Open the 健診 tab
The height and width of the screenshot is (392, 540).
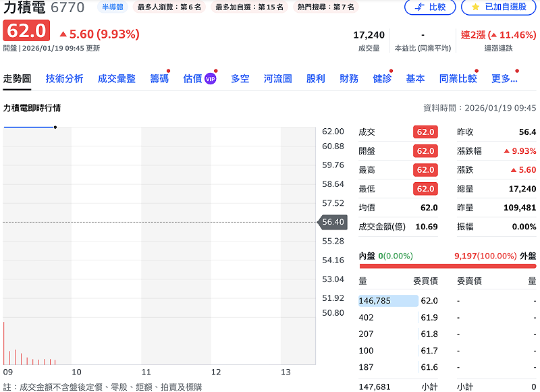381,79
